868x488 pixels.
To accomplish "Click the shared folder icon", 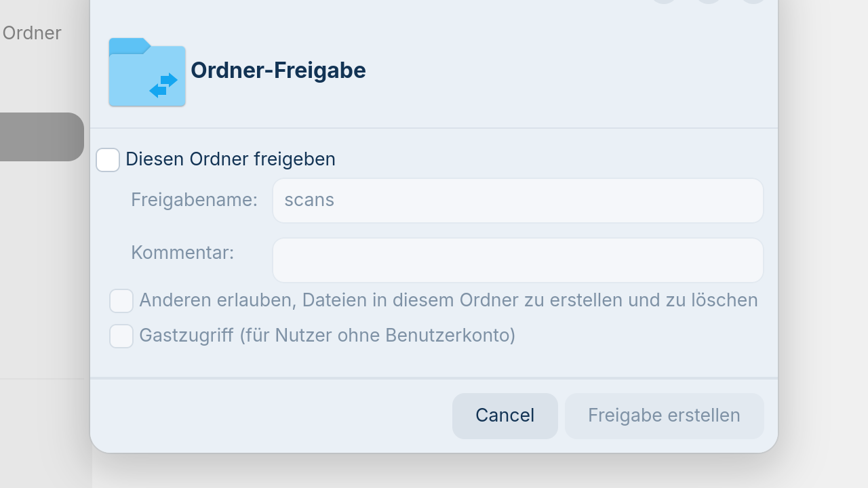I will coord(146,72).
